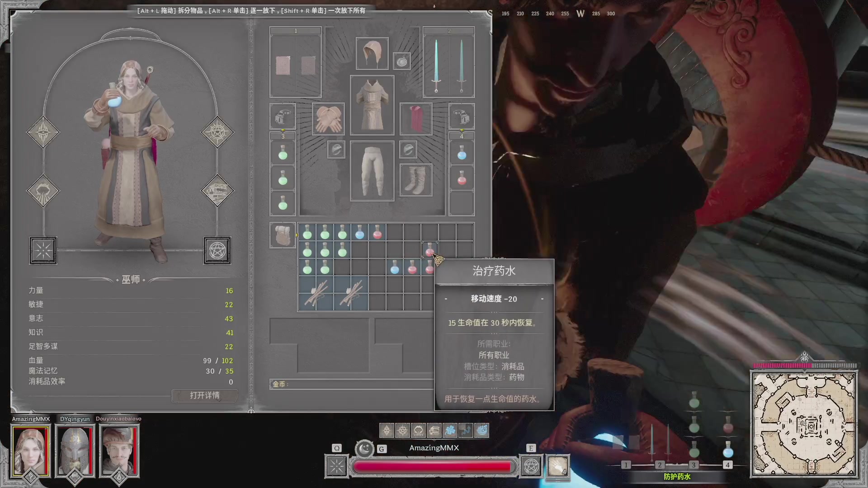Image resolution: width=868 pixels, height=488 pixels.
Task: Click the quick slot number 2 key
Action: 660,465
